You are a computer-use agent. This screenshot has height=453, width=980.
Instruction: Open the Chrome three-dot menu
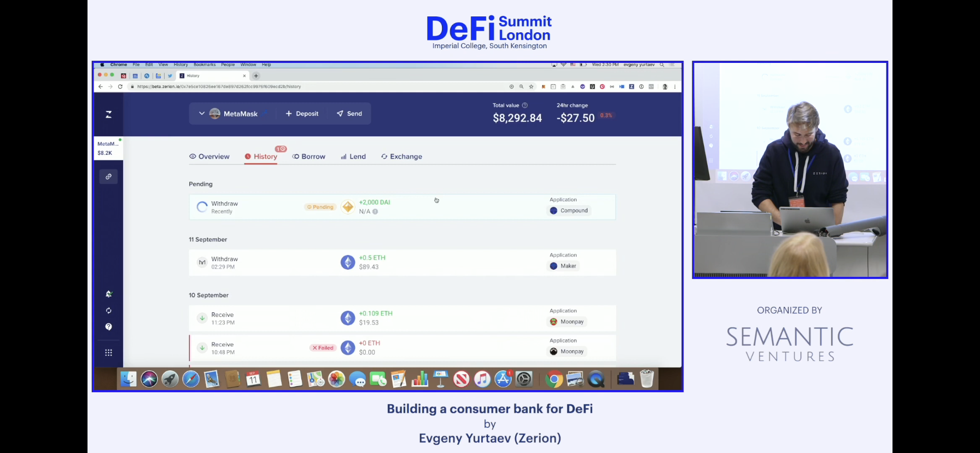pos(675,86)
